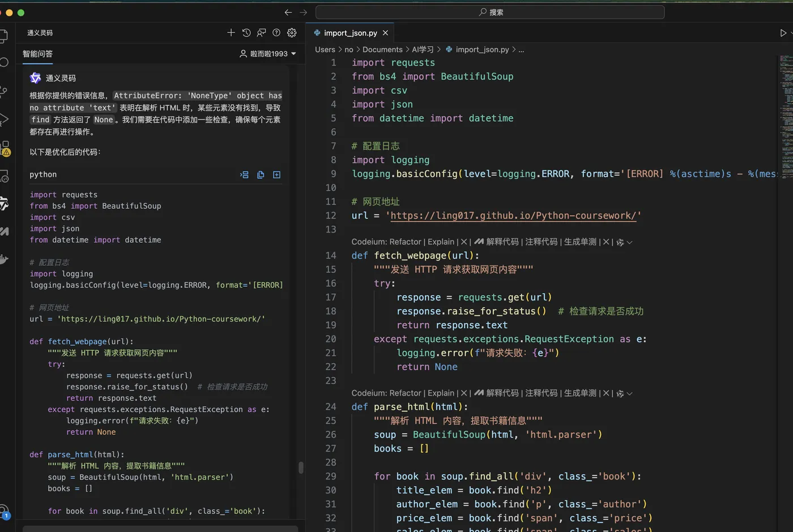793x532 pixels.
Task: Open user dropdown 啦而啦1993
Action: click(268, 54)
